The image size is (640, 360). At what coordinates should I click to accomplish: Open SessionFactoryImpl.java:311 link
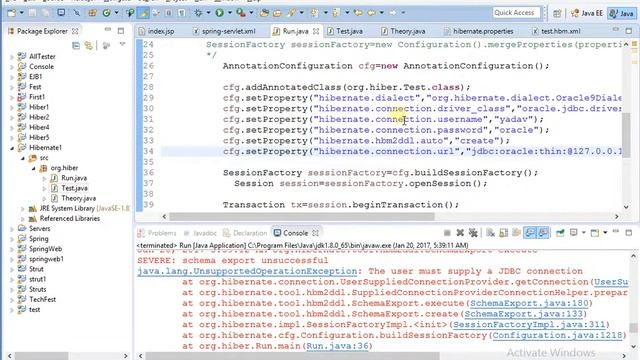(529, 324)
